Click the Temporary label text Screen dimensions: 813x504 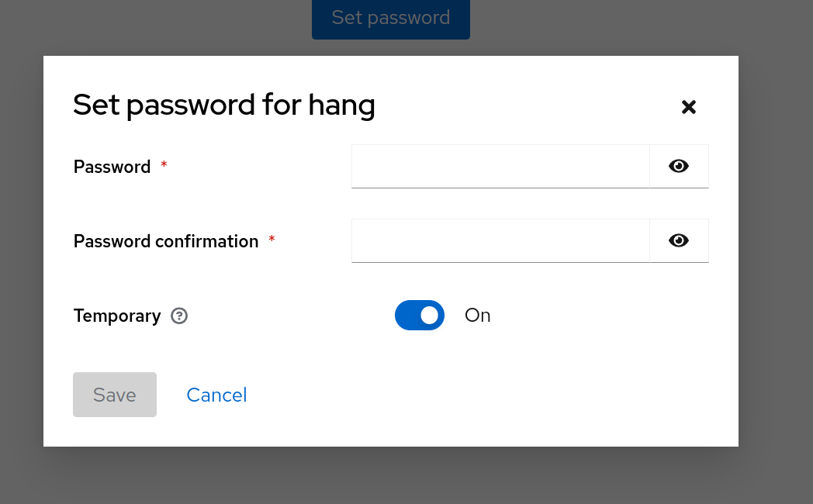(x=117, y=316)
